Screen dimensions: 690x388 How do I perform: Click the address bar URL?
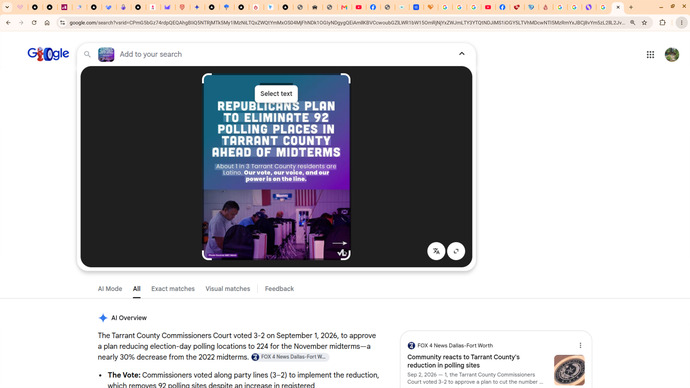point(347,22)
